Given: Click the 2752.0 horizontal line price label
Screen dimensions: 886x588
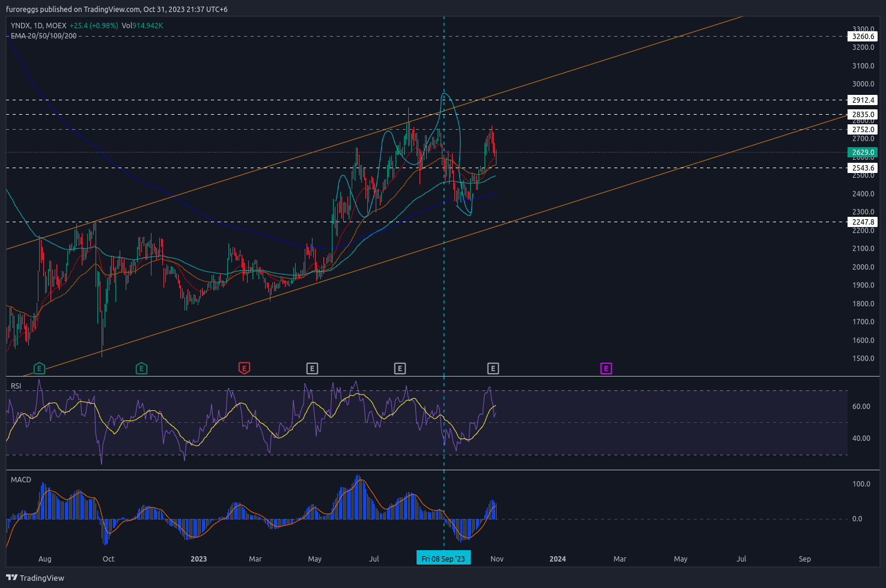Looking at the screenshot, I should pos(863,130).
